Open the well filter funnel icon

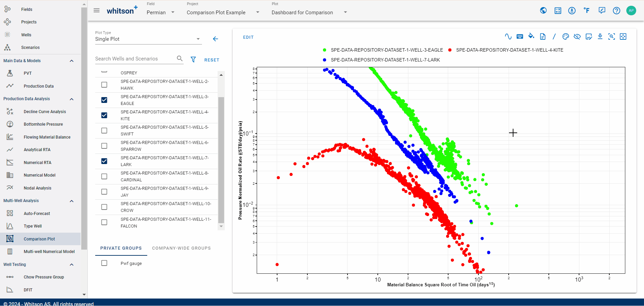193,59
